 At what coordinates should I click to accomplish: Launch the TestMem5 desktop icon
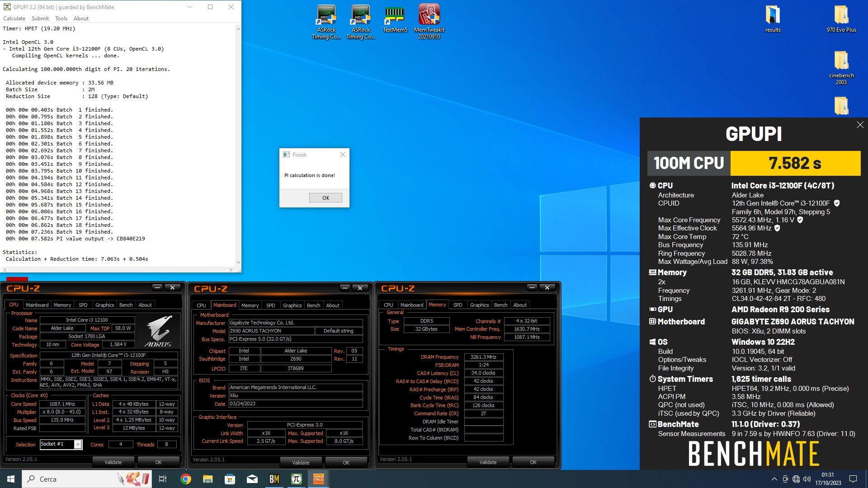(x=395, y=19)
